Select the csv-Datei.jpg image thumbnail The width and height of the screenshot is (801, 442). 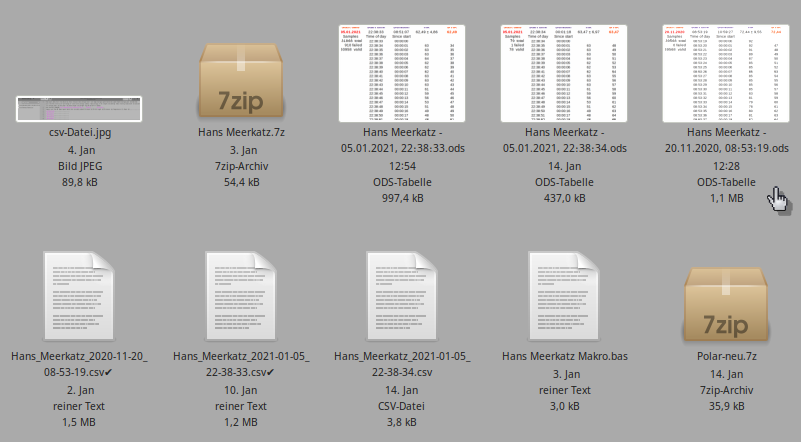[79, 109]
